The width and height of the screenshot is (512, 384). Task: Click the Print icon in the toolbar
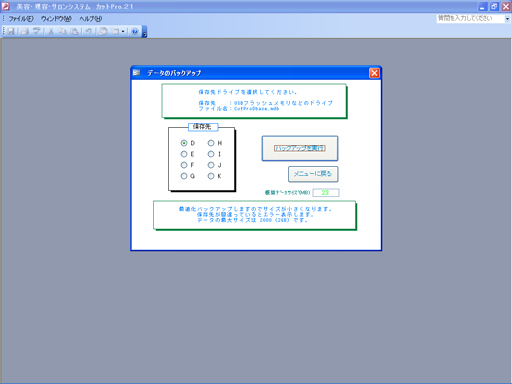pyautogui.click(x=25, y=31)
